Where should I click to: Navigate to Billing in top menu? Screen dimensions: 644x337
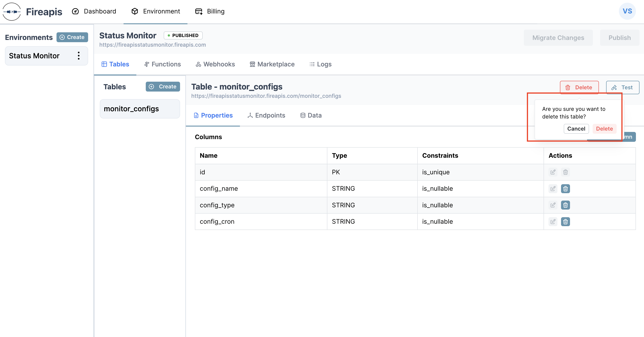210,11
